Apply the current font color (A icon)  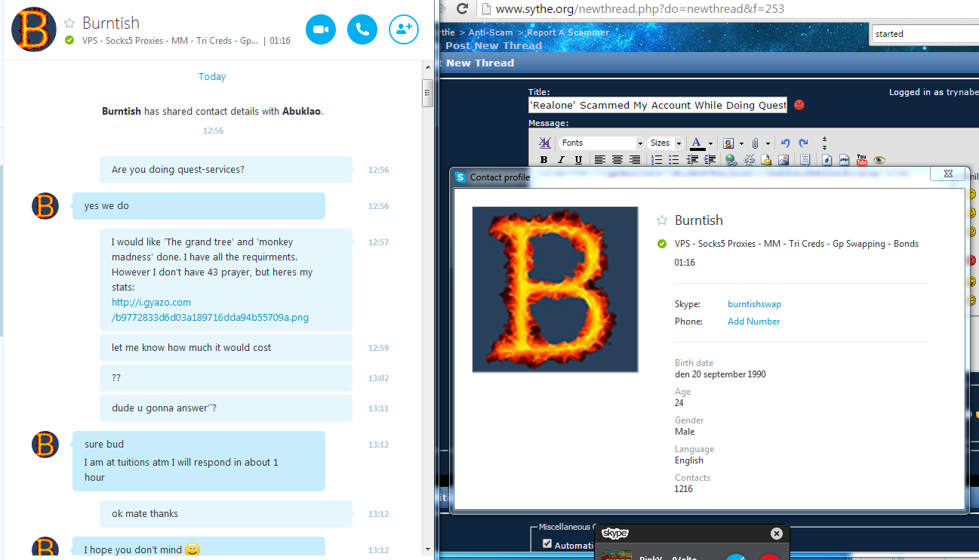point(697,143)
